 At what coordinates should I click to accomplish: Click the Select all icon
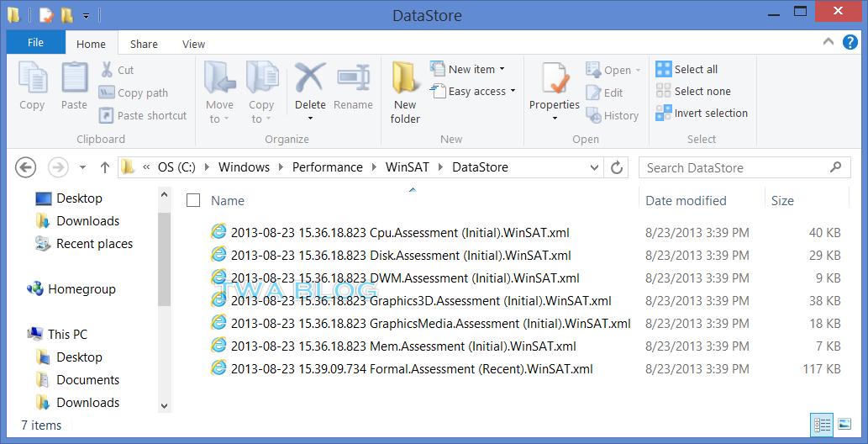(x=663, y=69)
